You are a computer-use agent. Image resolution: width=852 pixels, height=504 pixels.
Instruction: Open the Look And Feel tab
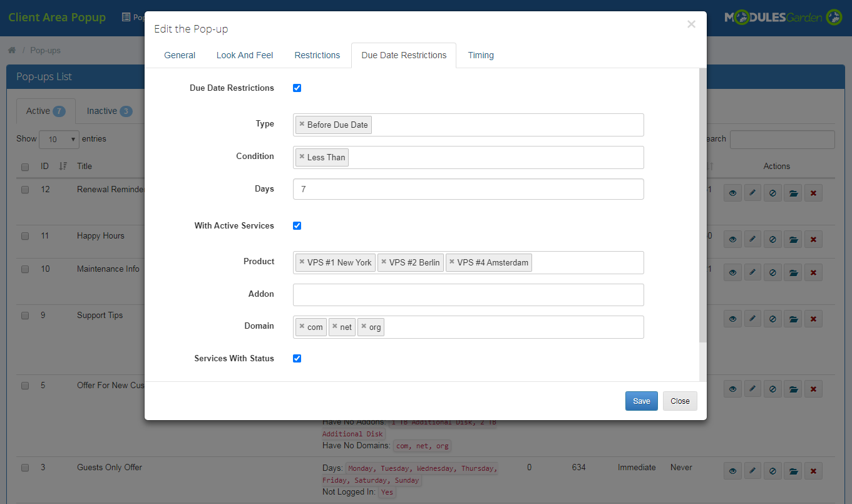coord(245,55)
